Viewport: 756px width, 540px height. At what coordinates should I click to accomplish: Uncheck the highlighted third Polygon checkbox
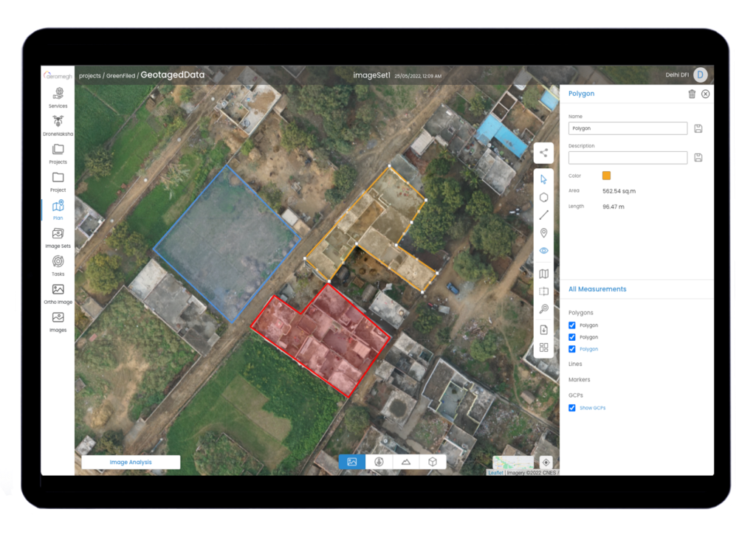tap(572, 349)
